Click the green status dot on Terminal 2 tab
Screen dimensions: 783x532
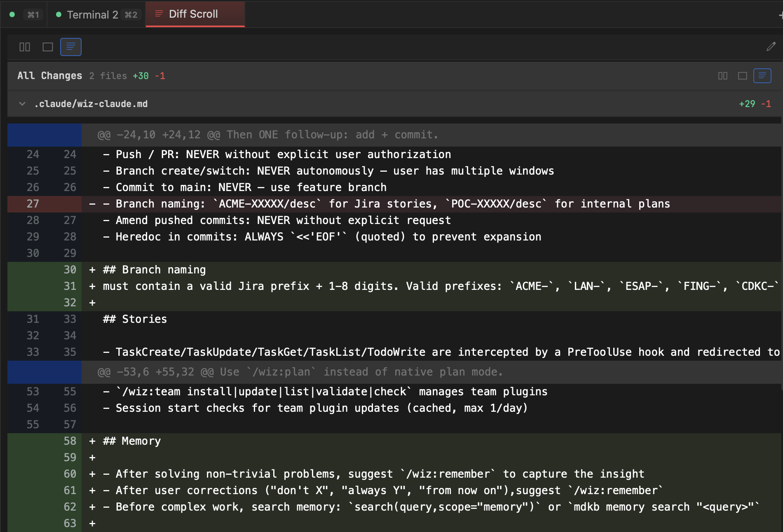click(58, 14)
